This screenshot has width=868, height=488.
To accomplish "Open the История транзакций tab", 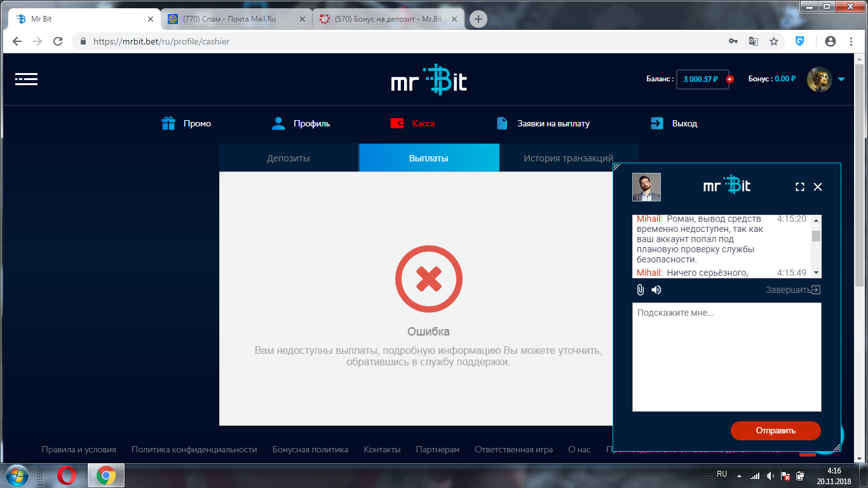I will tap(569, 158).
